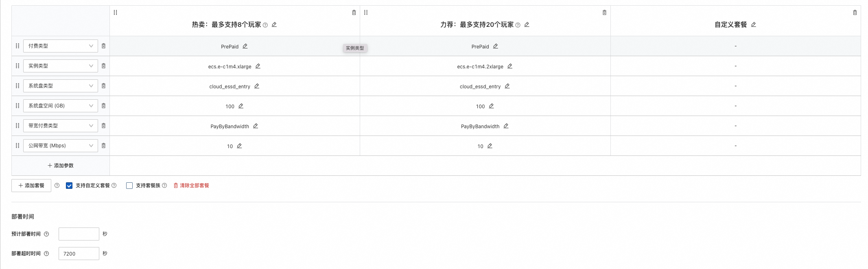Click drag handle for 系统盘类型 row
The height and width of the screenshot is (269, 868).
coord(17,86)
